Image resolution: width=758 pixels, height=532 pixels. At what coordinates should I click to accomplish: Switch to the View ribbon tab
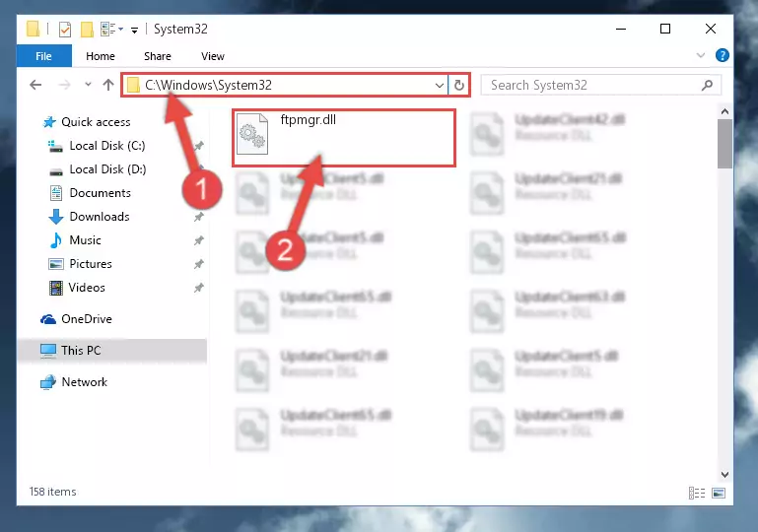point(213,56)
